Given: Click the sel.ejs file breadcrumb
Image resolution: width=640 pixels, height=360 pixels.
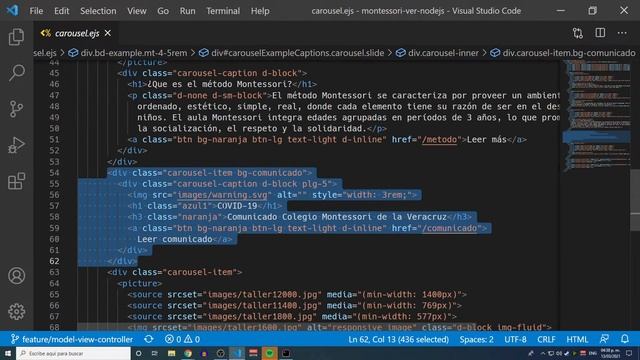Looking at the screenshot, I should pyautogui.click(x=45, y=53).
